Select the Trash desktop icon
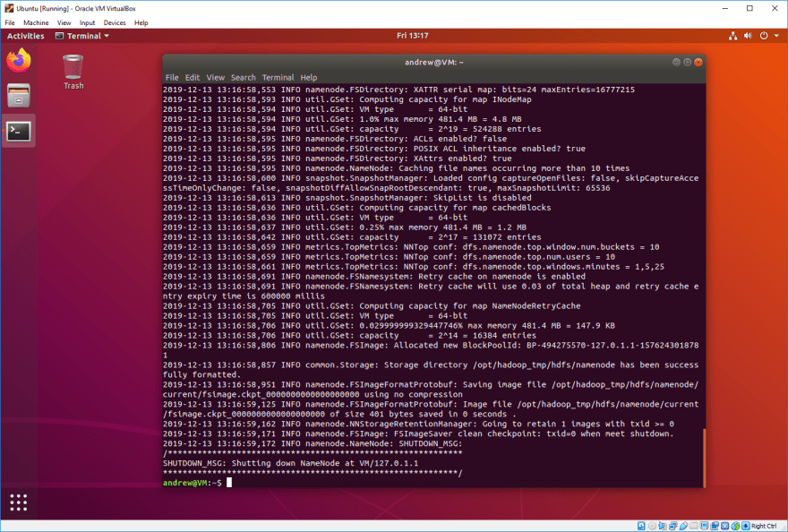788x532 pixels. tap(73, 72)
